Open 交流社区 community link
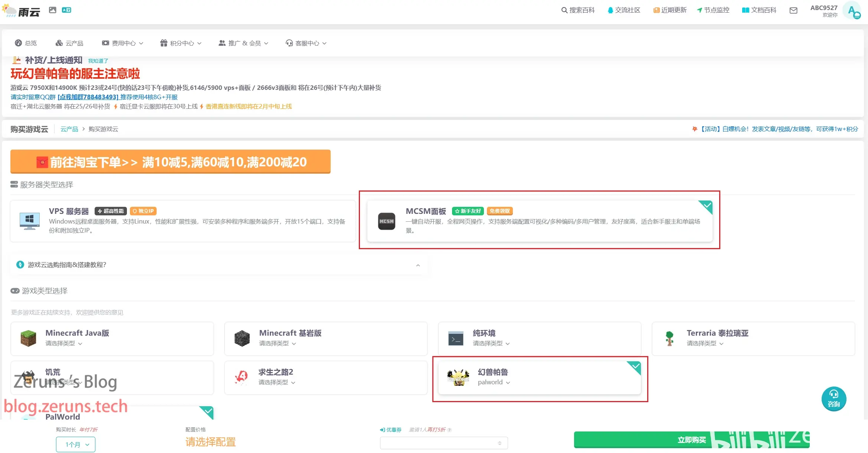 coord(624,10)
